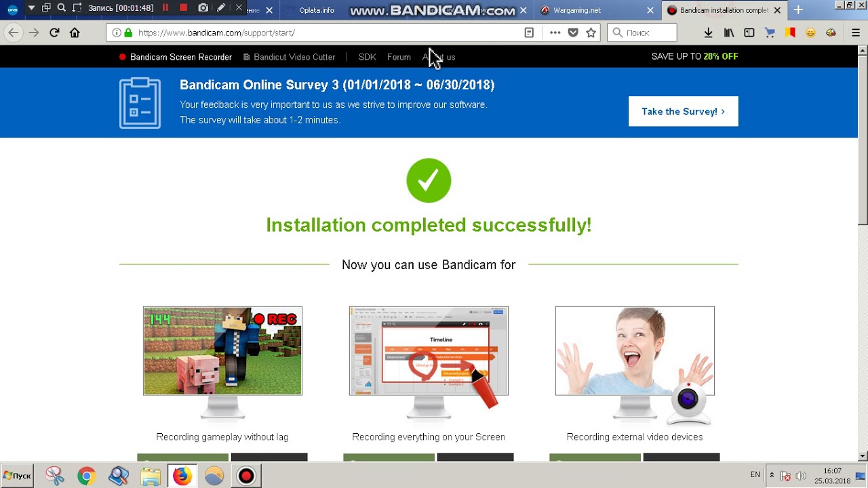This screenshot has height=488, width=868.
Task: Switch to Firefox on taskbar
Action: pos(182,476)
